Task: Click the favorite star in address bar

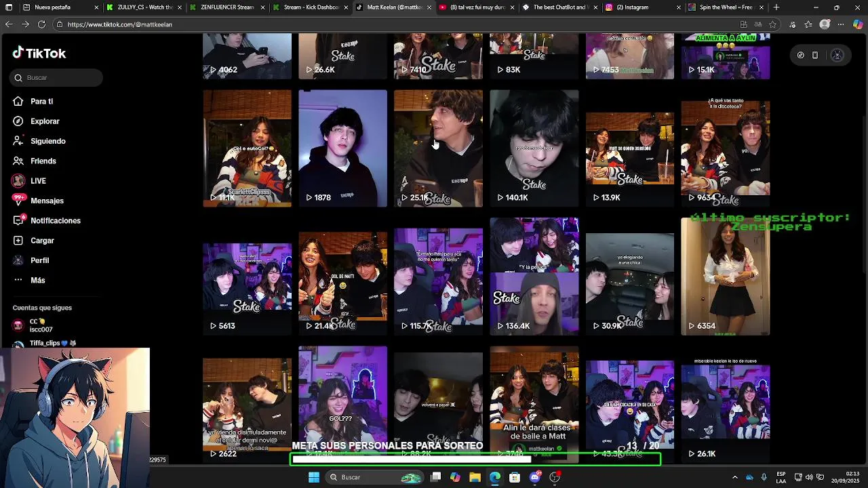Action: pyautogui.click(x=772, y=24)
